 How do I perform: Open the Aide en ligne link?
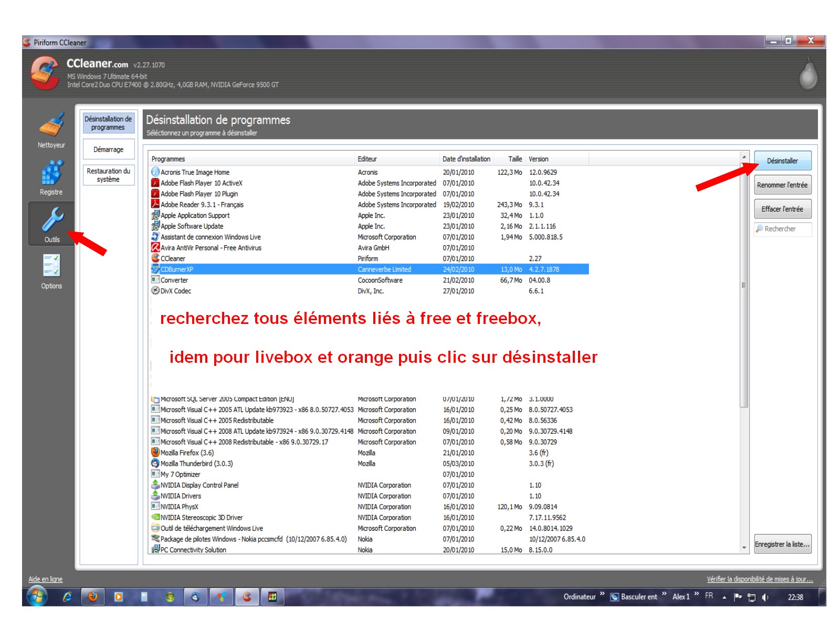point(45,579)
